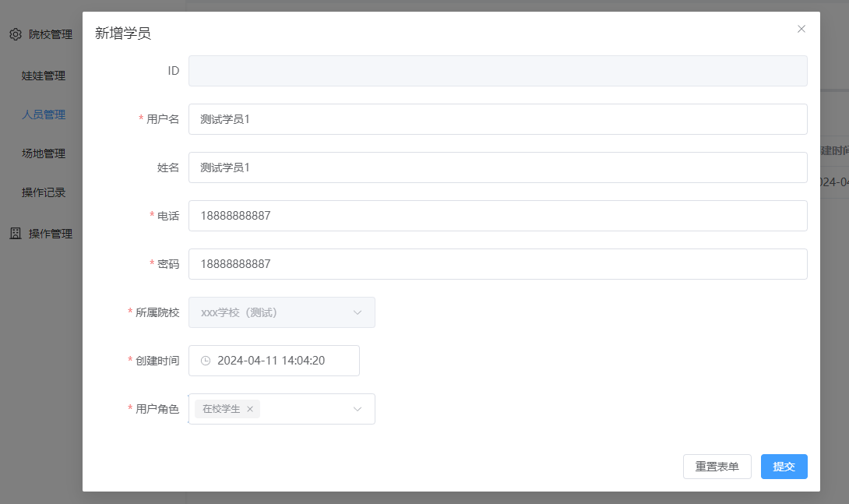The height and width of the screenshot is (504, 849).
Task: Click the disabled ID input field
Action: tap(498, 71)
